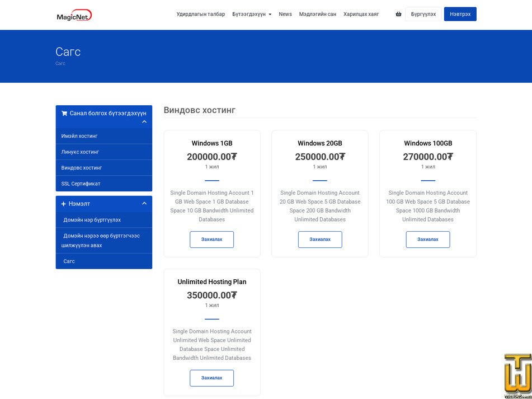The width and height of the screenshot is (532, 399).
Task: Open the Мэдлэгийн сан page
Action: [x=318, y=14]
